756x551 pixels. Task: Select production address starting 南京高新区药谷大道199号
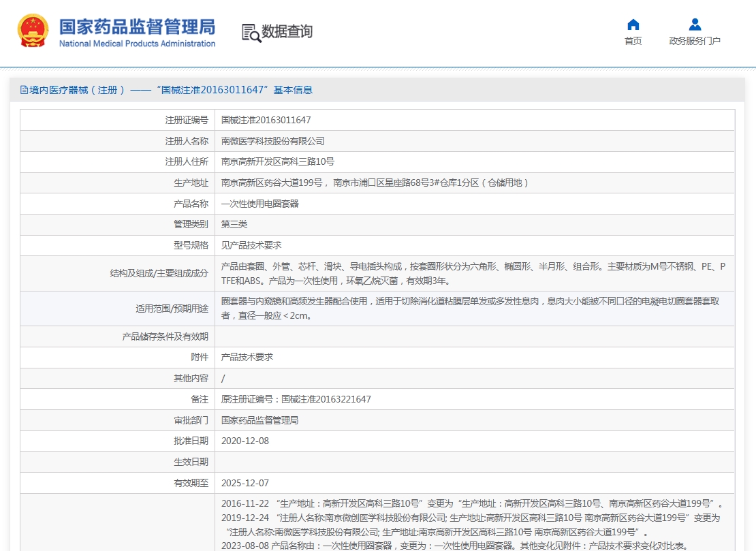(x=375, y=183)
